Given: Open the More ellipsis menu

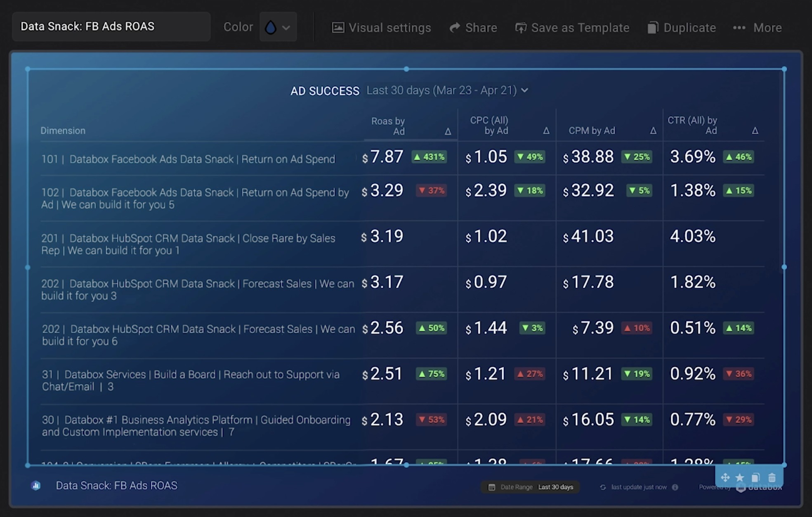Looking at the screenshot, I should [x=739, y=27].
